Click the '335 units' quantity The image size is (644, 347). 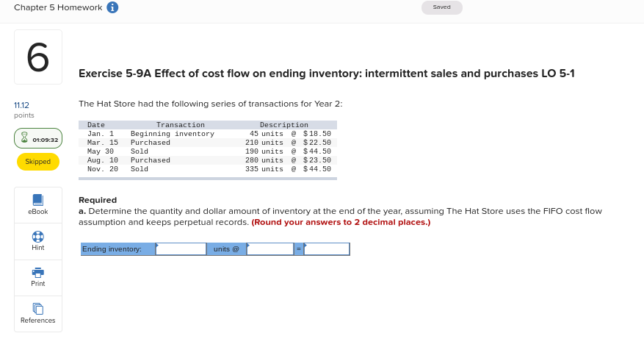pos(264,169)
